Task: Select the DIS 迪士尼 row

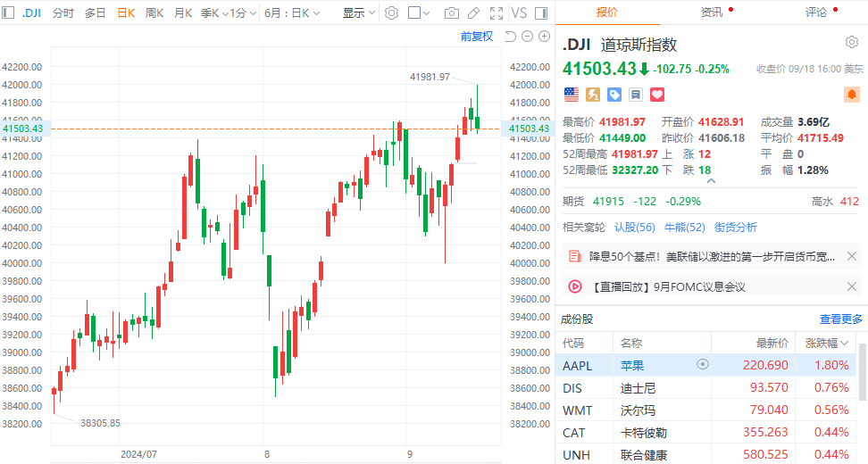Action: [x=706, y=387]
